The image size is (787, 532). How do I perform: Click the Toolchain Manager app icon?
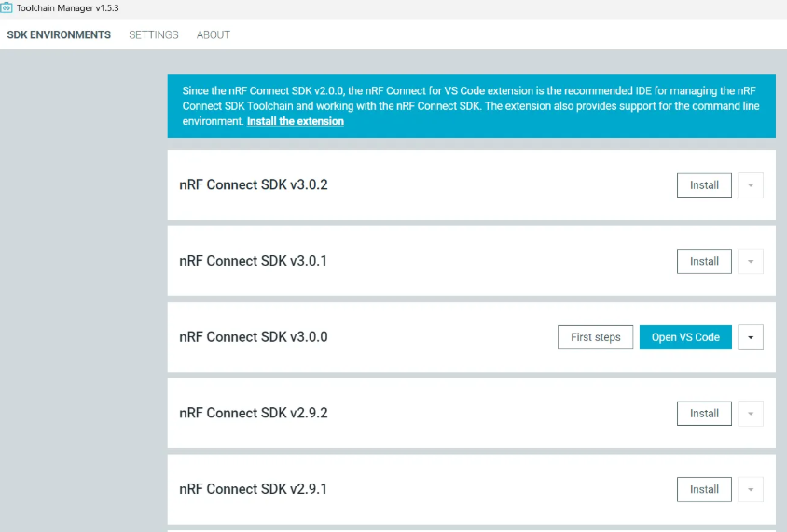(x=7, y=7)
